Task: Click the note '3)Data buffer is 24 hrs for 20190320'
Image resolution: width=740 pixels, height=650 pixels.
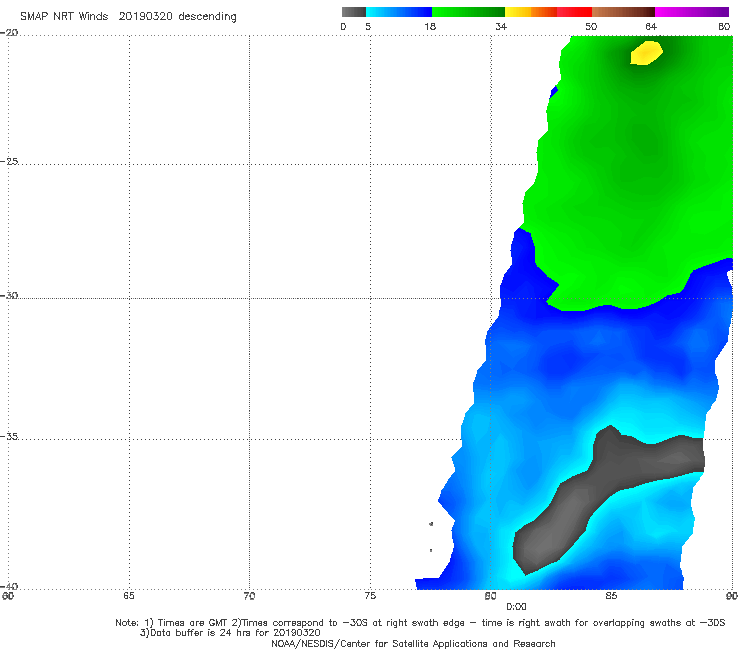Action: point(230,633)
